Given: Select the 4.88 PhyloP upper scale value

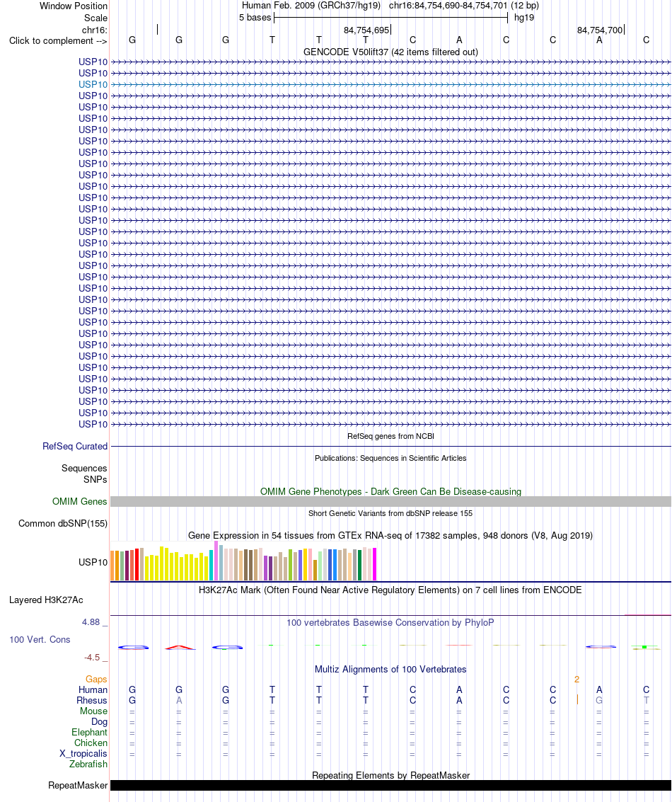Looking at the screenshot, I should point(91,622).
